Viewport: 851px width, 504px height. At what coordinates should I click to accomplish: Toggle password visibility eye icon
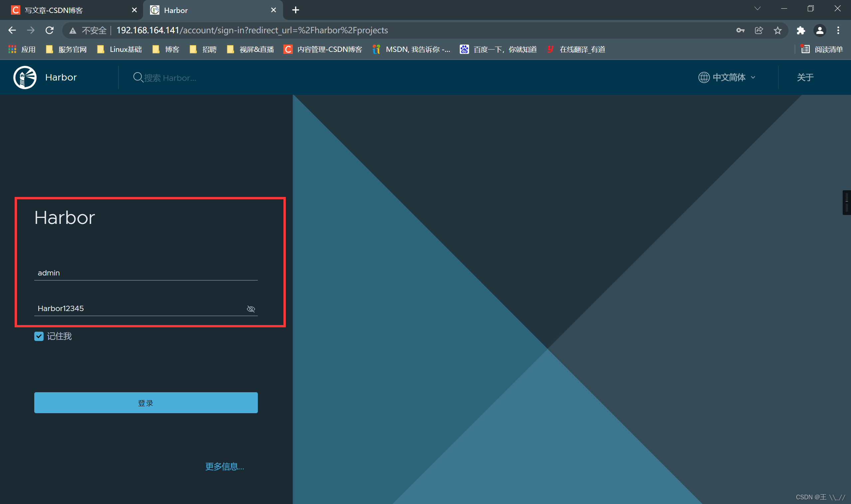click(x=251, y=309)
